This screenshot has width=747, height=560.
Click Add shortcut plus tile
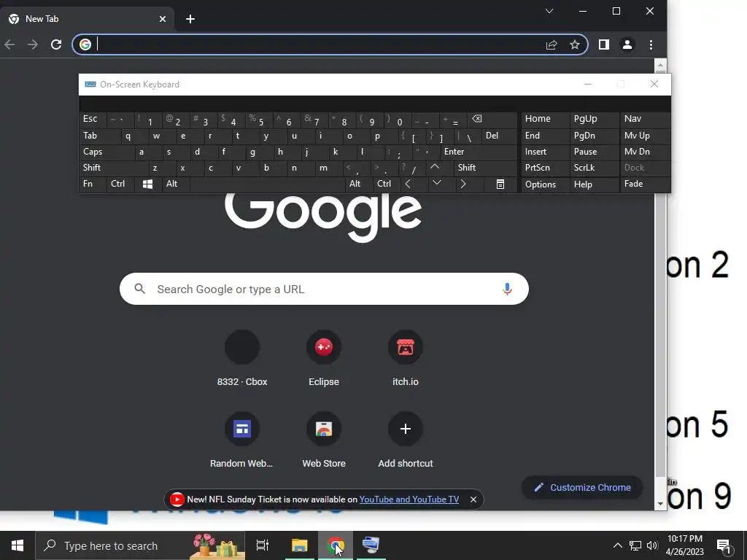tap(406, 440)
